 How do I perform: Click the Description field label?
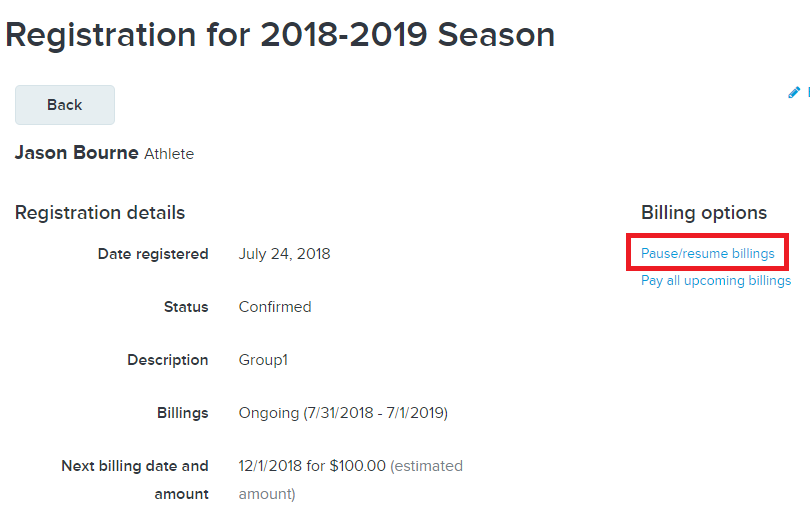pos(167,360)
